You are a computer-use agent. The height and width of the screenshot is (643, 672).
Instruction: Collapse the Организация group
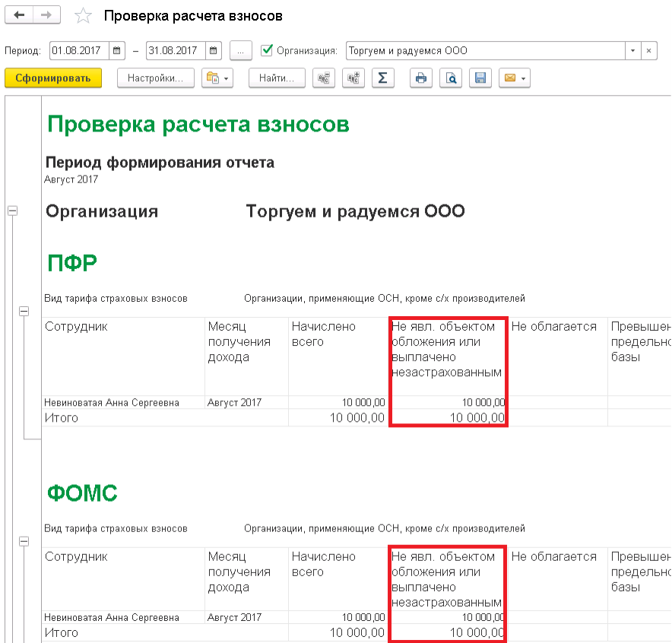[x=13, y=211]
